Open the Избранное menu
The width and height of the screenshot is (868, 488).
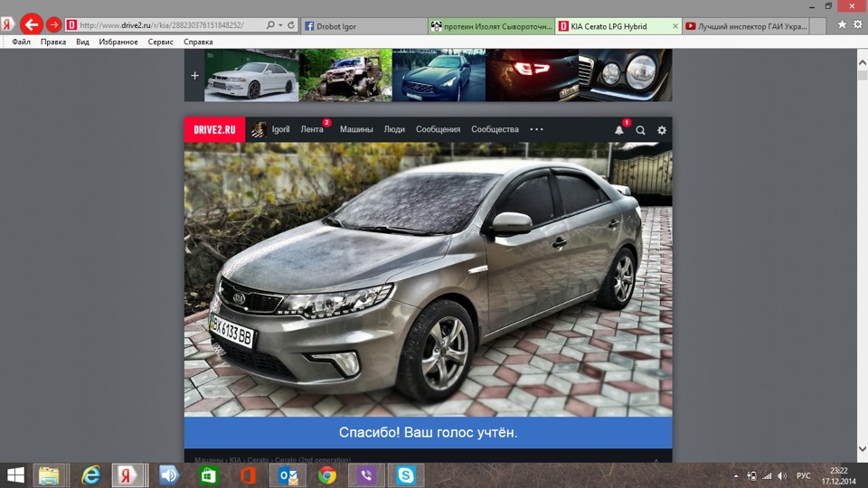tap(118, 42)
